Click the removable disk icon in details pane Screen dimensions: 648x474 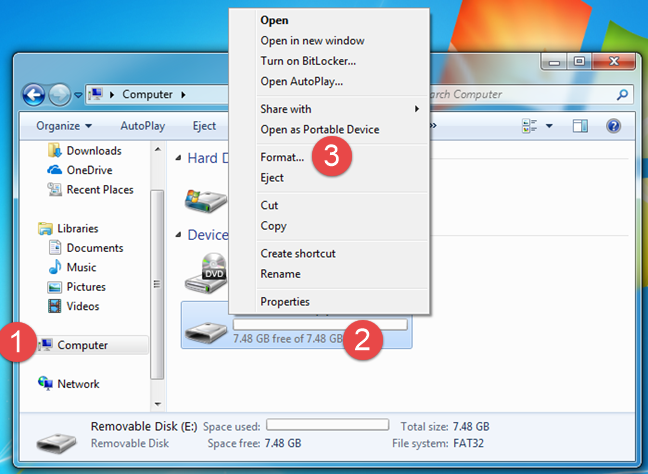(x=56, y=443)
